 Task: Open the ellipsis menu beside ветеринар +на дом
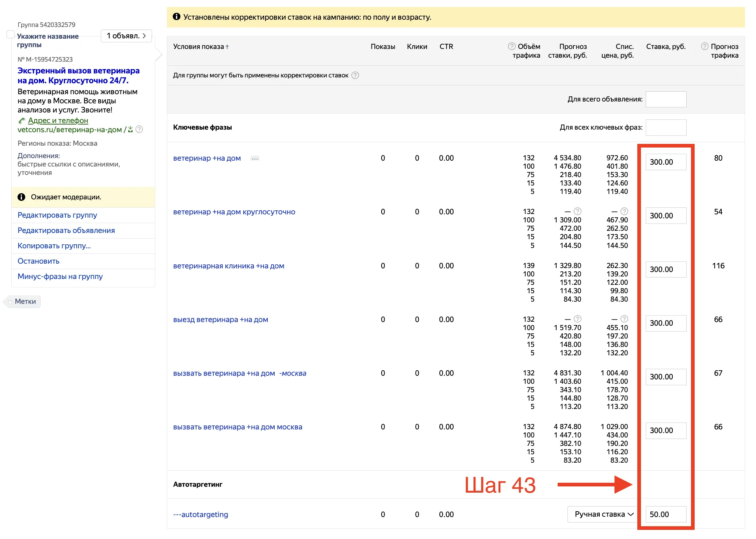[255, 158]
